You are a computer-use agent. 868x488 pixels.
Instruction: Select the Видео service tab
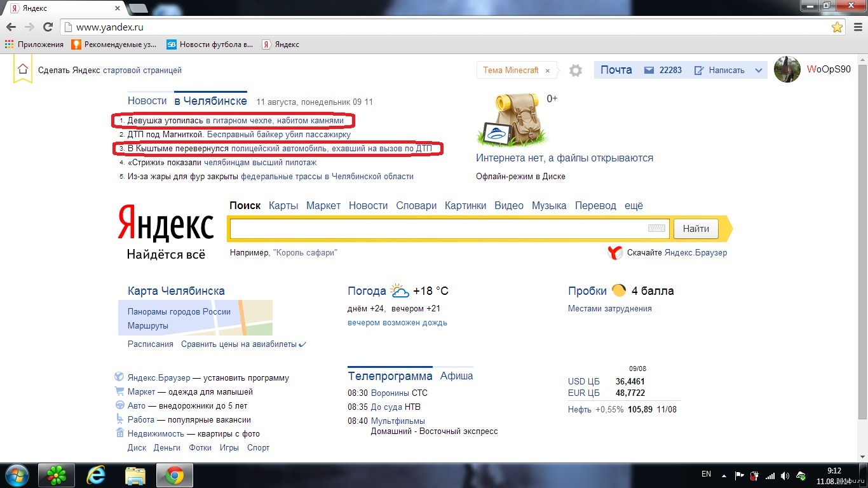click(x=509, y=205)
